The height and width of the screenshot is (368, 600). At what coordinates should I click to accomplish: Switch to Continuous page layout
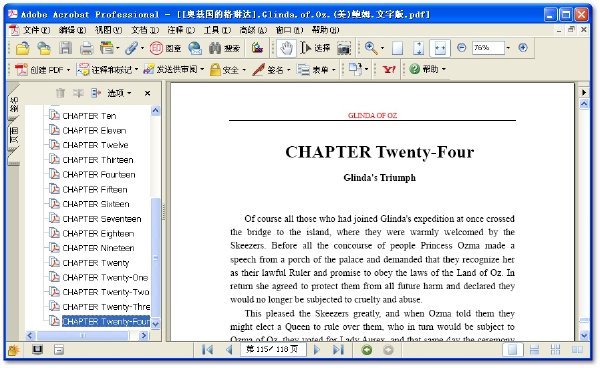point(534,350)
